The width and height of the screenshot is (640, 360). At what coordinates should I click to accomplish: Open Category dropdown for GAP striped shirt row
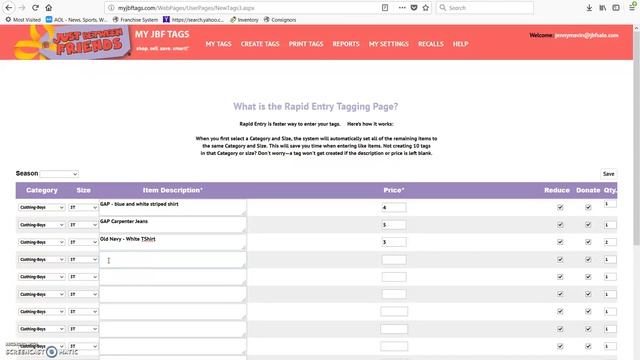tap(41, 207)
